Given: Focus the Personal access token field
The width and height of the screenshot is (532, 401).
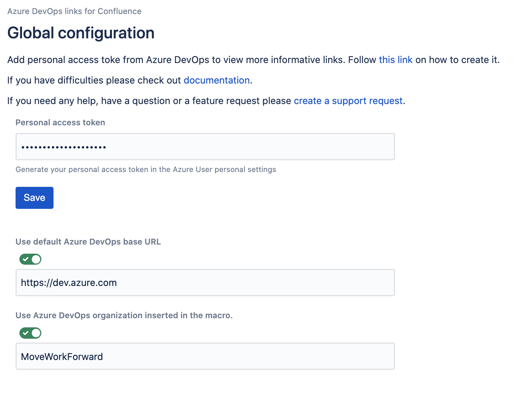Looking at the screenshot, I should [x=205, y=147].
